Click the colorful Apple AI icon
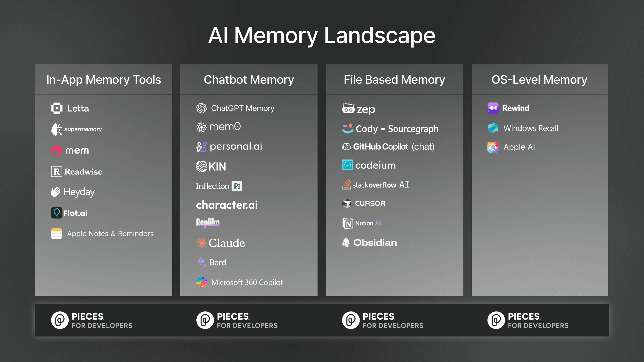This screenshot has height=362, width=644. 493,147
